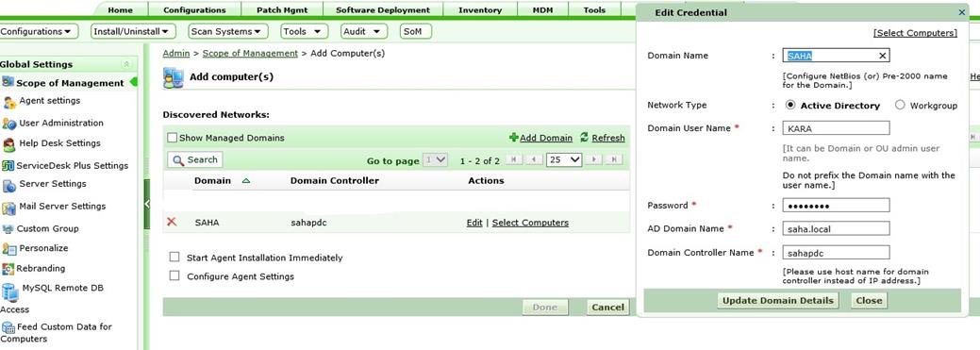
Task: Collapse the Global Settings panel
Action: click(x=127, y=64)
